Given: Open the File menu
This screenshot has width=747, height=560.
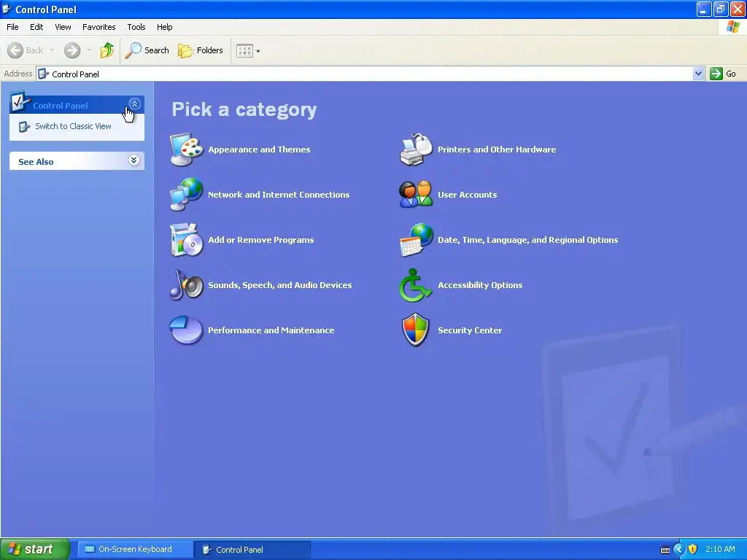Looking at the screenshot, I should click(x=12, y=27).
